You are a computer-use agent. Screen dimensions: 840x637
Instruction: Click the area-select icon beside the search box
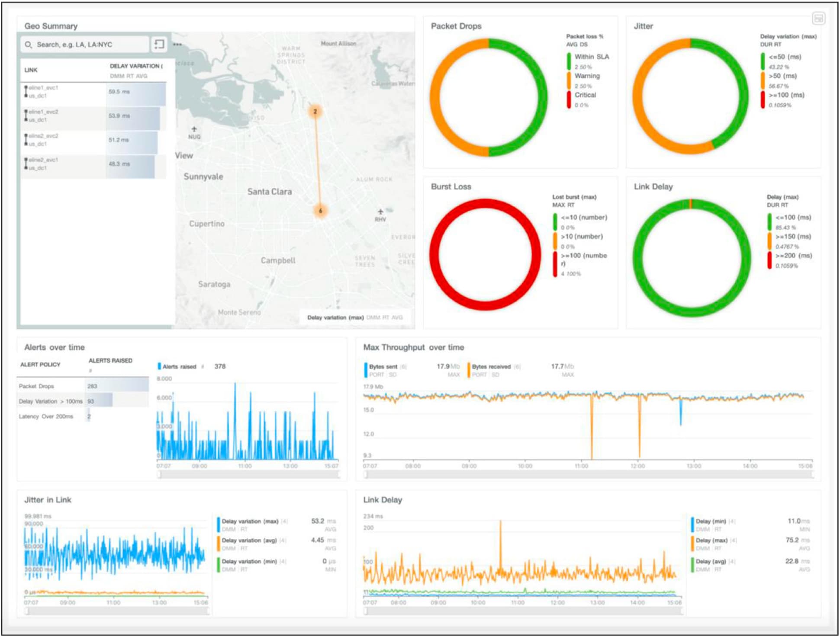pyautogui.click(x=159, y=44)
